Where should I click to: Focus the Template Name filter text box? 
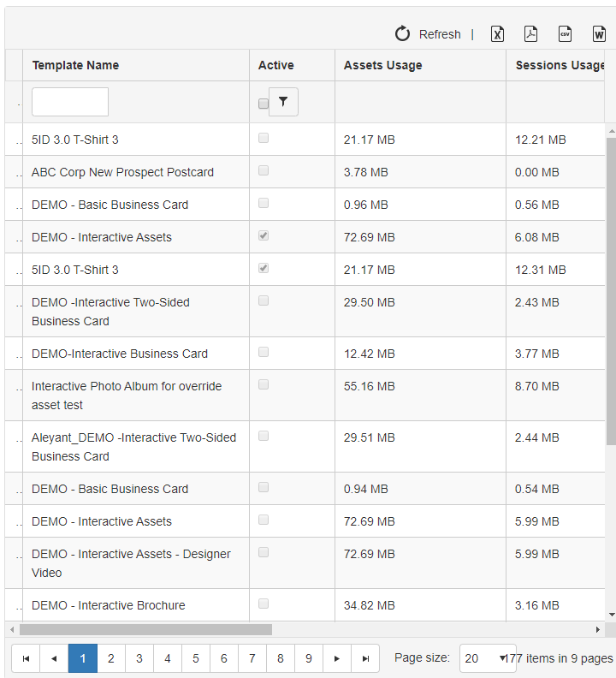pos(70,102)
